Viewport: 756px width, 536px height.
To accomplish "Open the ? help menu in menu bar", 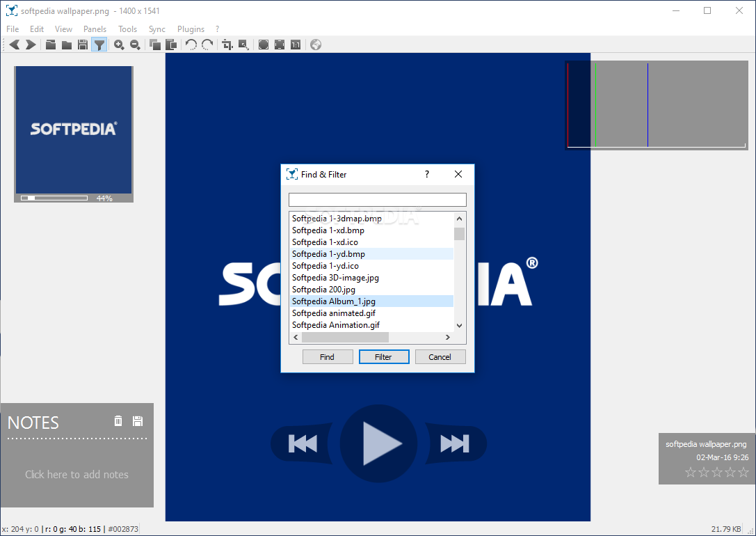I will coord(217,29).
